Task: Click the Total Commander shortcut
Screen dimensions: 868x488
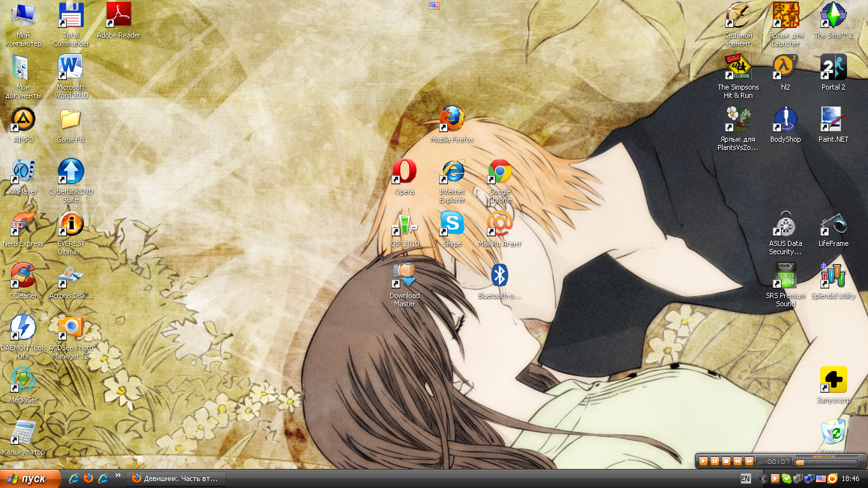Action: (71, 16)
